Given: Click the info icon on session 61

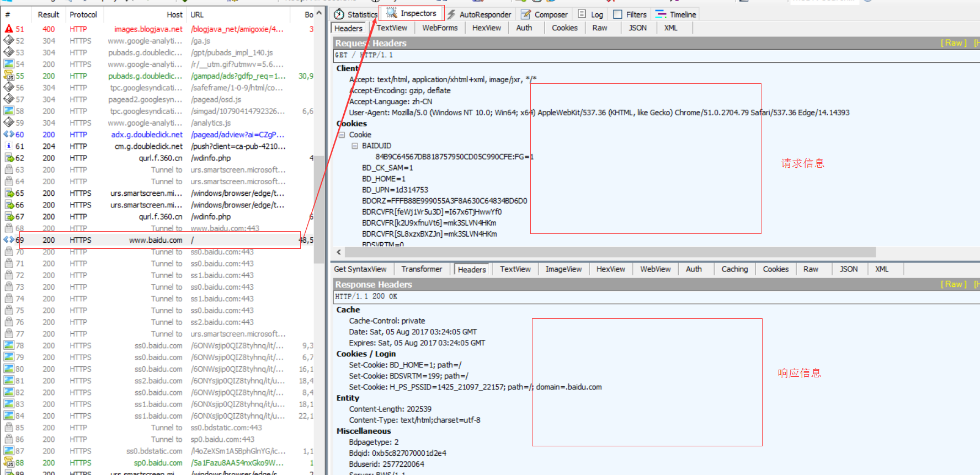Looking at the screenshot, I should 9,146.
